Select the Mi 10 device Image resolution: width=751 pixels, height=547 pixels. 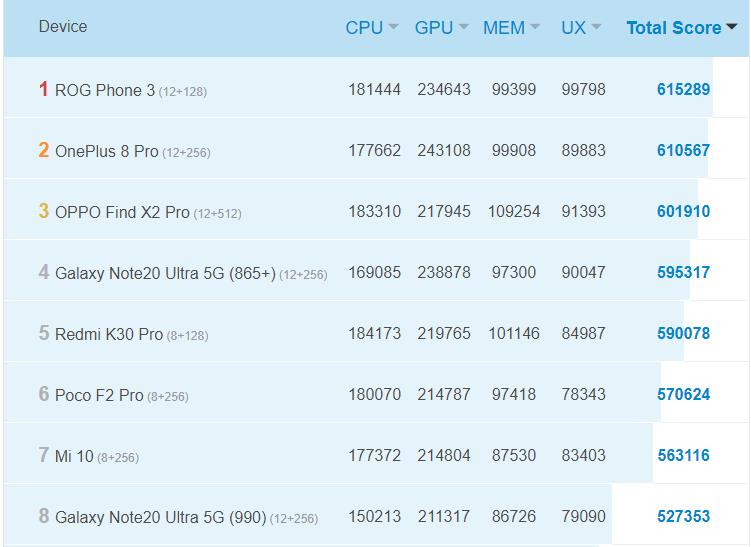[74, 456]
